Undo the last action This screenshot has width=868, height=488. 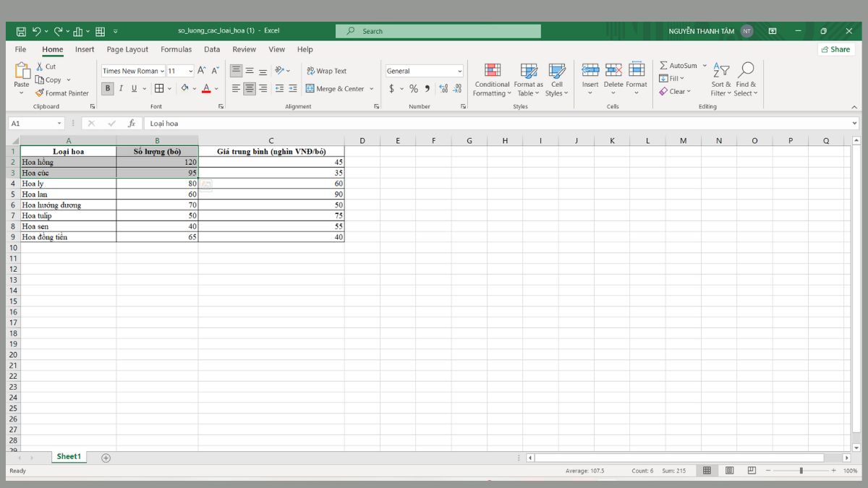(x=36, y=31)
